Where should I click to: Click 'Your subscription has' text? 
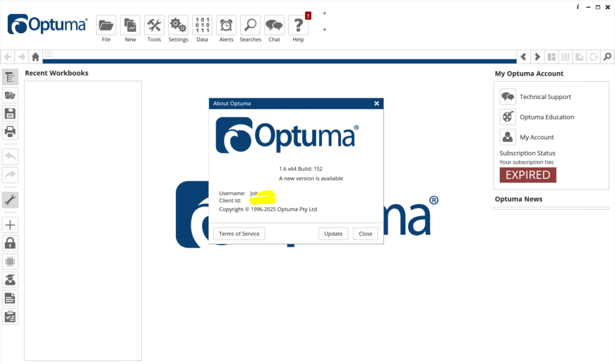click(526, 162)
